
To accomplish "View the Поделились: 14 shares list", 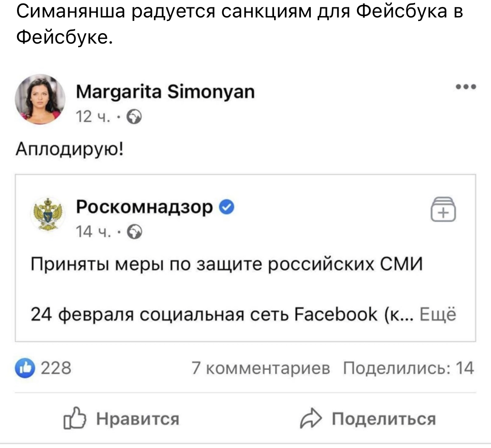I will pos(408,368).
